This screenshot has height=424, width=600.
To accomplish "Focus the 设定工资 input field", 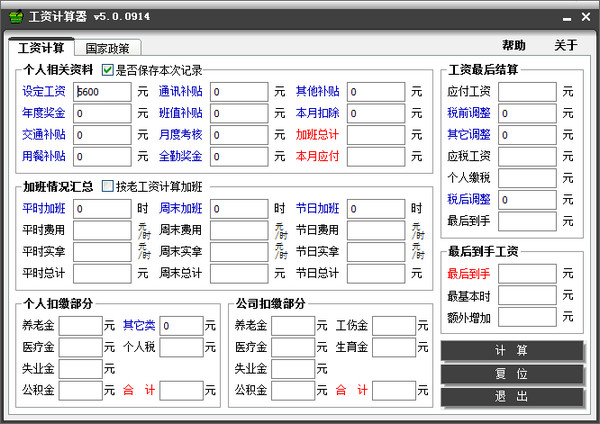I will (x=102, y=91).
